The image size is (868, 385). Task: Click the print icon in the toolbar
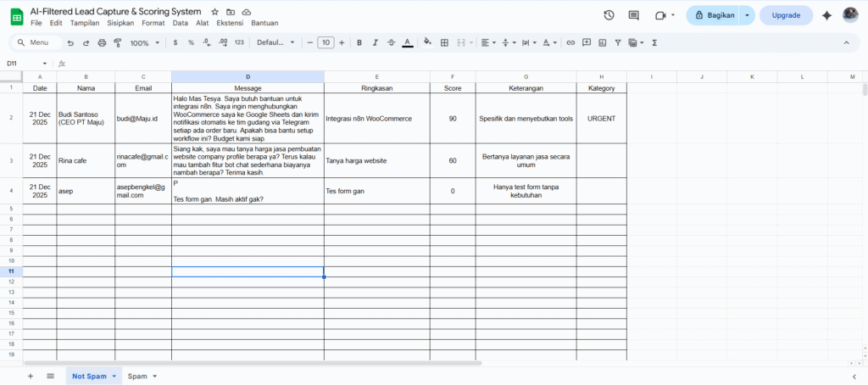103,42
